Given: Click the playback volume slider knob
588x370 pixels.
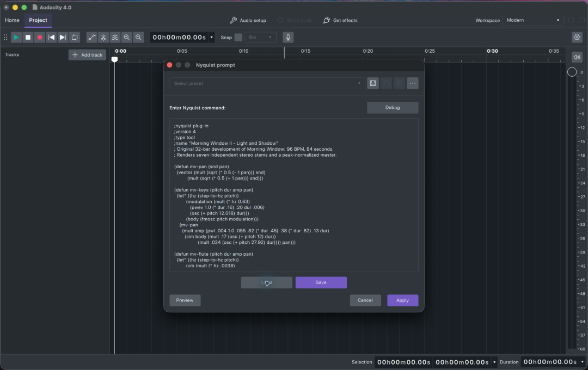Looking at the screenshot, I should pyautogui.click(x=572, y=72).
